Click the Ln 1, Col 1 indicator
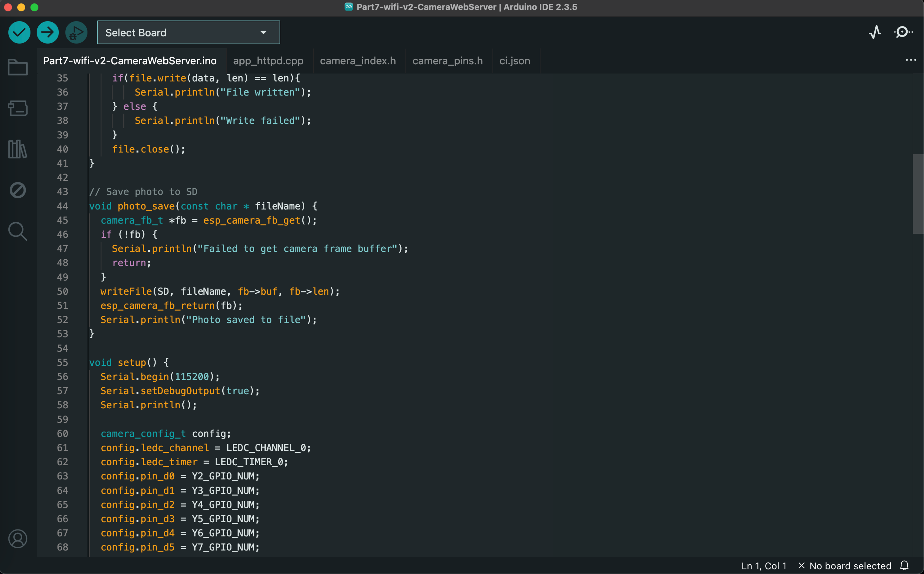Image resolution: width=924 pixels, height=574 pixels. (x=764, y=566)
